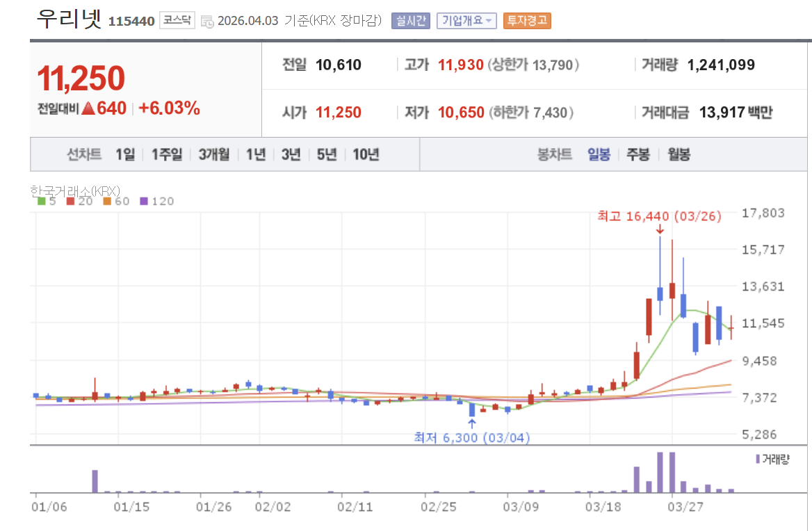Click the current price 11,250

pos(81,78)
